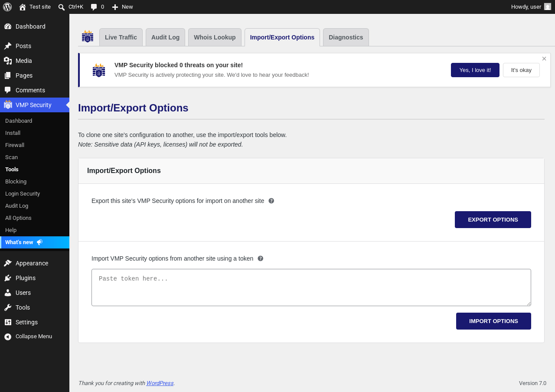Click the Tools wrench icon
This screenshot has height=392, width=555.
[8, 307]
